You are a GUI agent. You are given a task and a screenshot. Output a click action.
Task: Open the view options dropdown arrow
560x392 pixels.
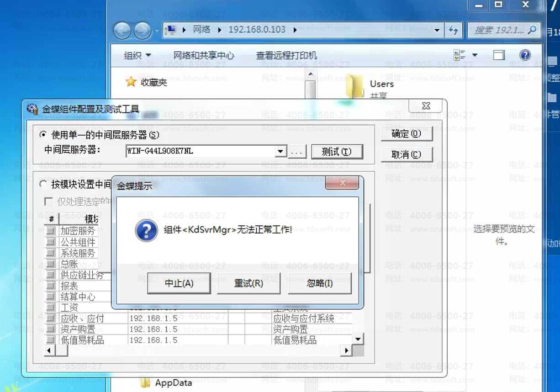tap(475, 55)
